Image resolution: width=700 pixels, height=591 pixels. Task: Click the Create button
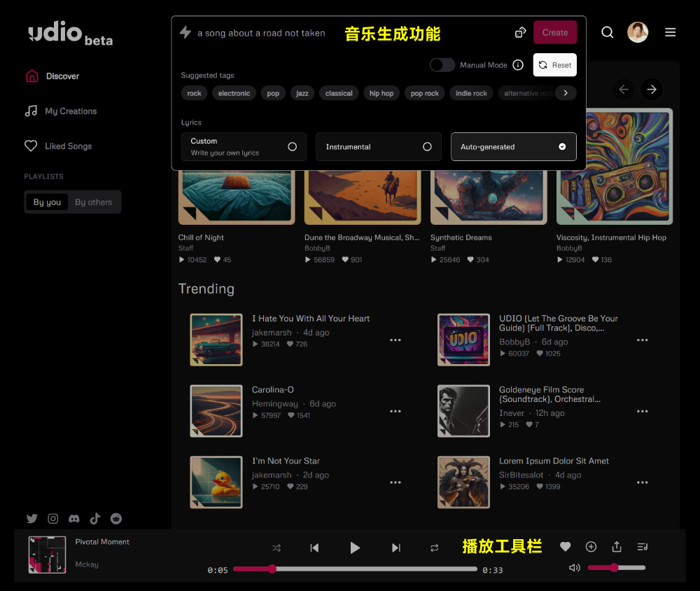coord(555,32)
